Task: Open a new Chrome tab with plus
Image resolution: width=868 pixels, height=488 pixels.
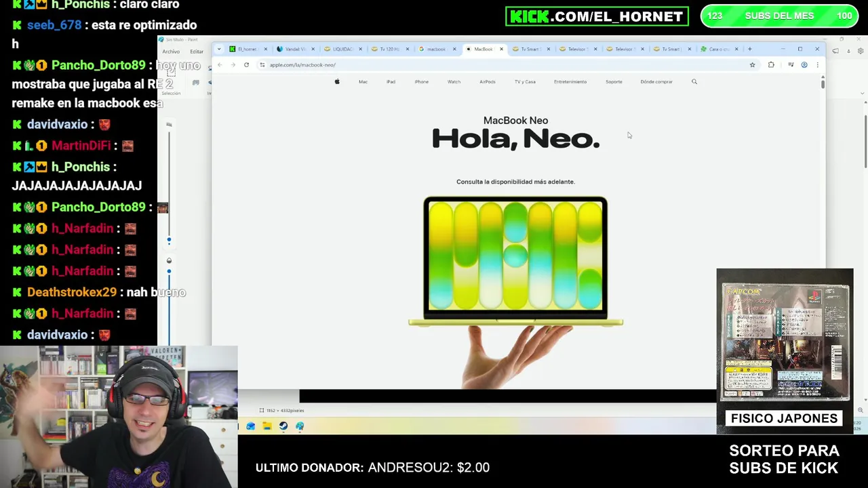Action: pos(749,49)
